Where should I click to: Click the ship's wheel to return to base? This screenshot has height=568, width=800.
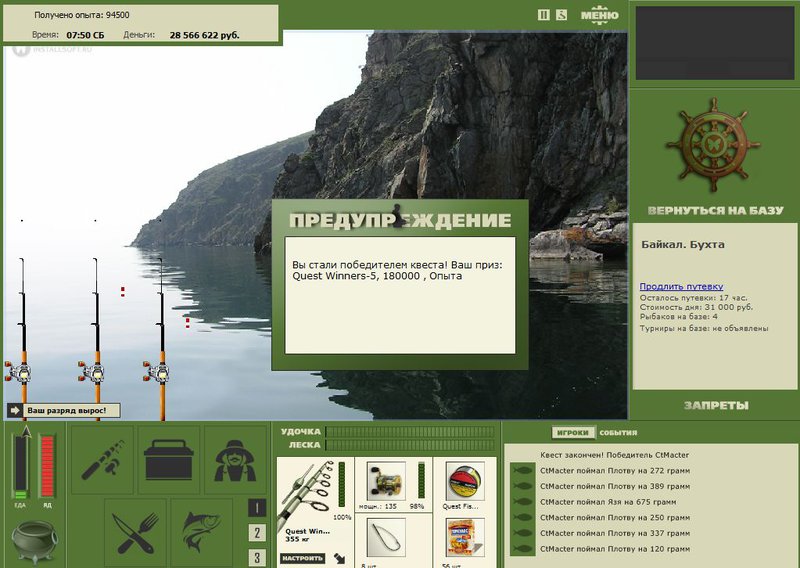point(713,145)
